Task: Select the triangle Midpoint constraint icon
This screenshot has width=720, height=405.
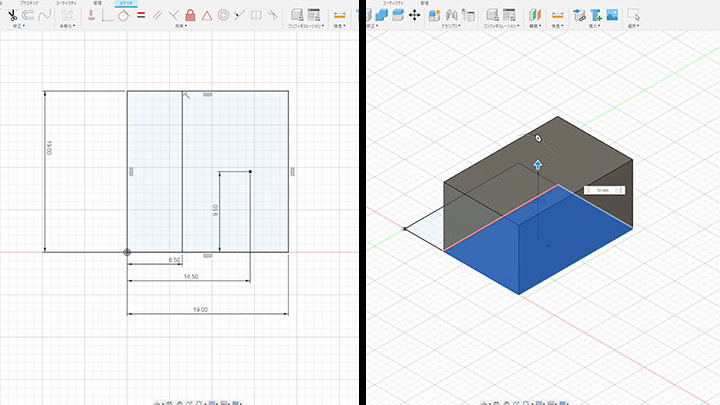Action: point(206,15)
